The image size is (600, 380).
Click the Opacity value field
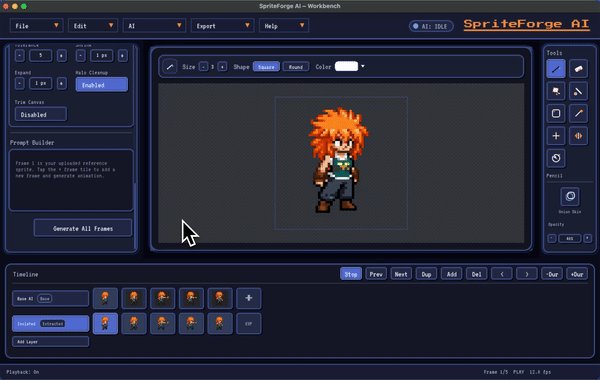click(569, 238)
